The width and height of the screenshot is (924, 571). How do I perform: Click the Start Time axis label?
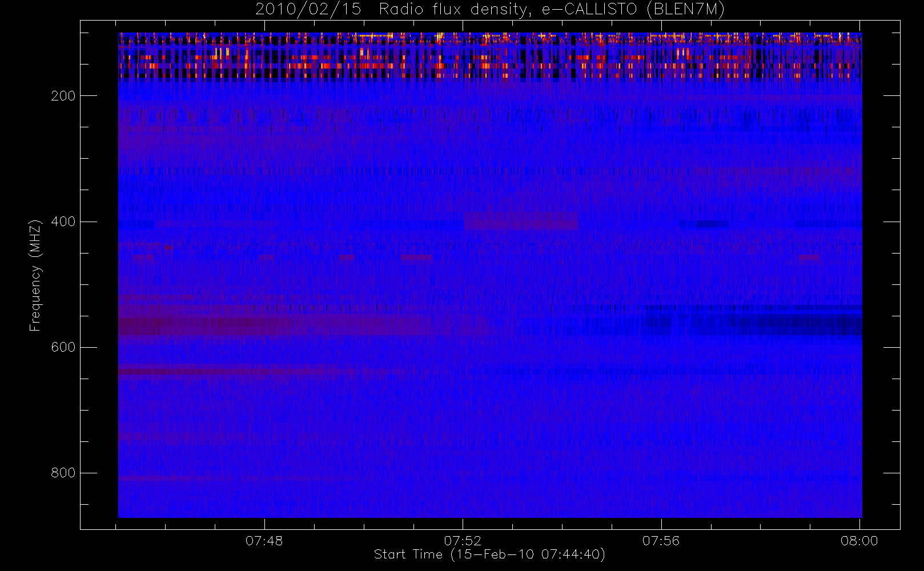coord(489,554)
